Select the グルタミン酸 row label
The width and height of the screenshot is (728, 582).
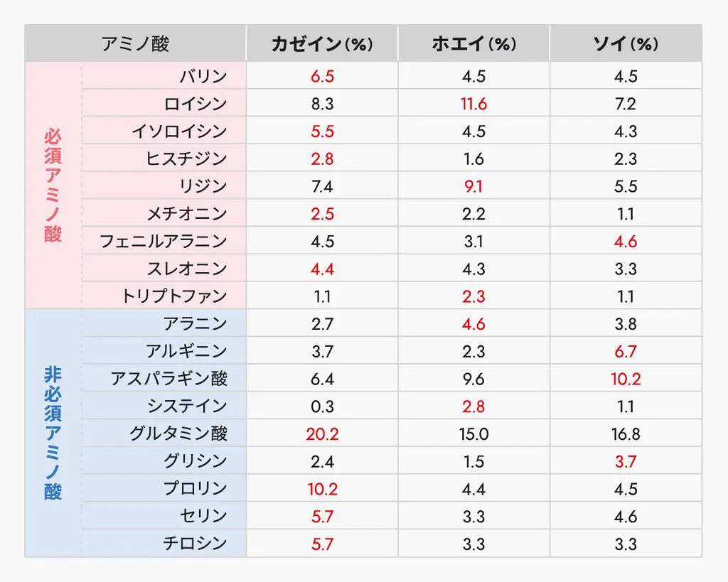pyautogui.click(x=178, y=433)
